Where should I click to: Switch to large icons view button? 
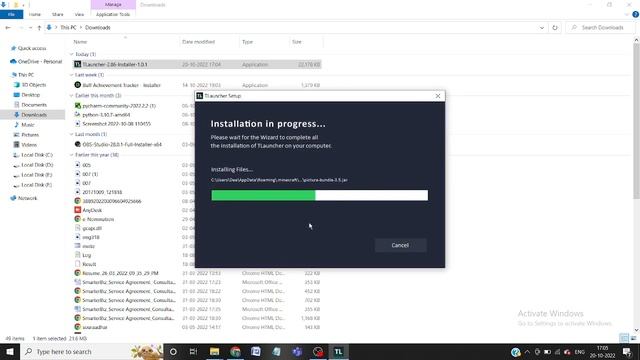pyautogui.click(x=633, y=338)
